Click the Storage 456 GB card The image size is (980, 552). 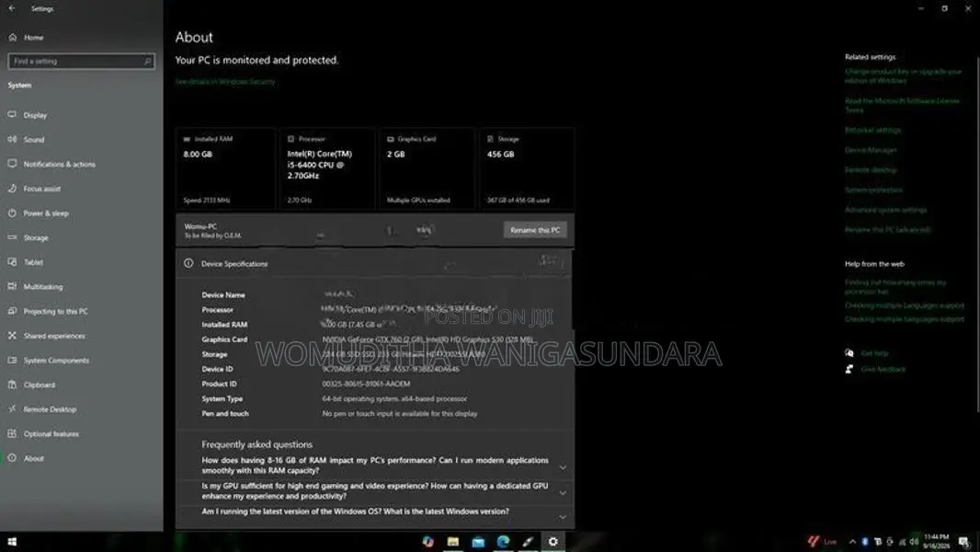[x=527, y=168]
